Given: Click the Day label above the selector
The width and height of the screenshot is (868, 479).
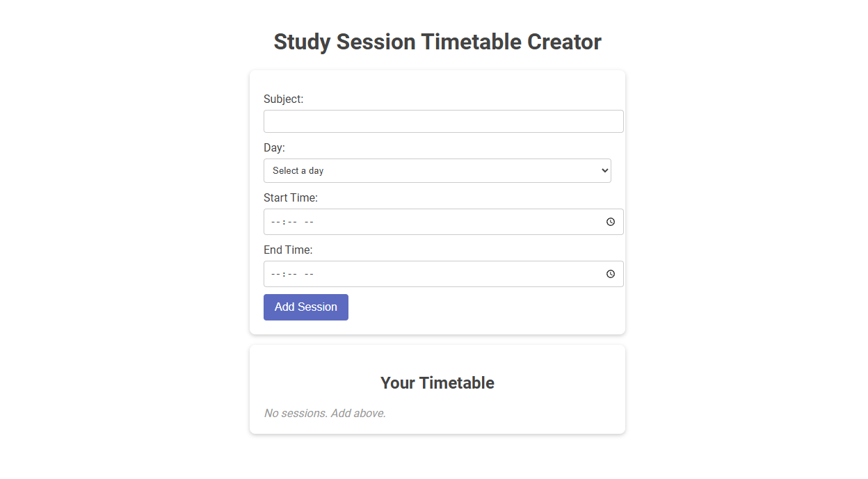Looking at the screenshot, I should click(x=273, y=147).
